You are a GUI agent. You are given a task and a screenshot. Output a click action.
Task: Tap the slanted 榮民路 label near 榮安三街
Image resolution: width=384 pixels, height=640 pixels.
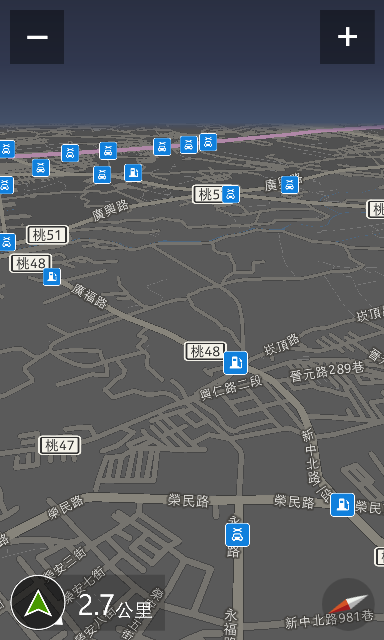coord(65,507)
